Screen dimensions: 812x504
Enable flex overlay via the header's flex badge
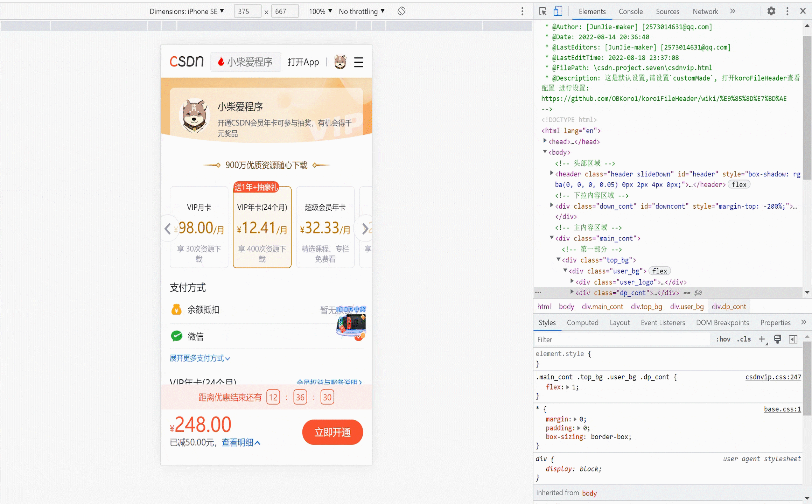(739, 184)
